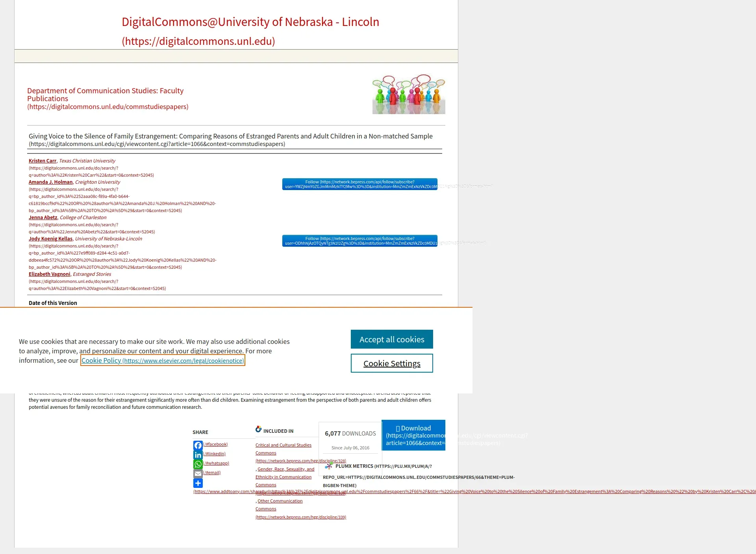The width and height of the screenshot is (756, 554).
Task: Click the PlumX Metrics icon
Action: (x=329, y=466)
